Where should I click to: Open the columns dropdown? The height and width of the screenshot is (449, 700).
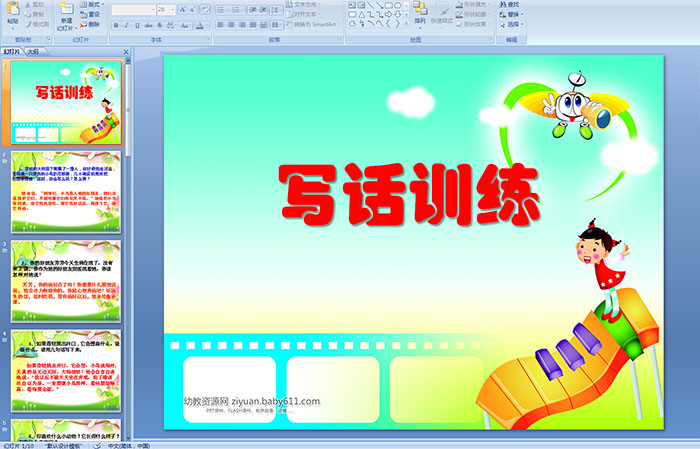click(277, 25)
